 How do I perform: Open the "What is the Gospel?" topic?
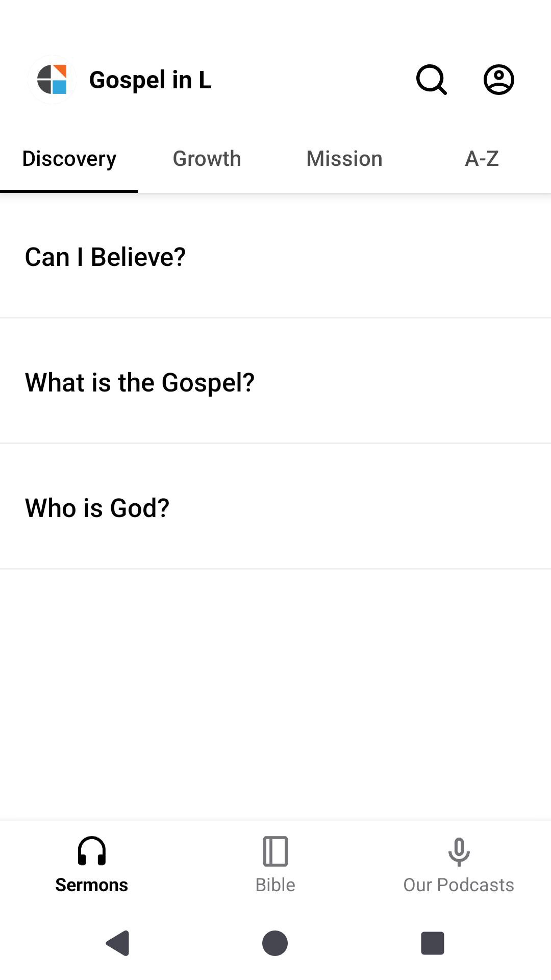139,382
